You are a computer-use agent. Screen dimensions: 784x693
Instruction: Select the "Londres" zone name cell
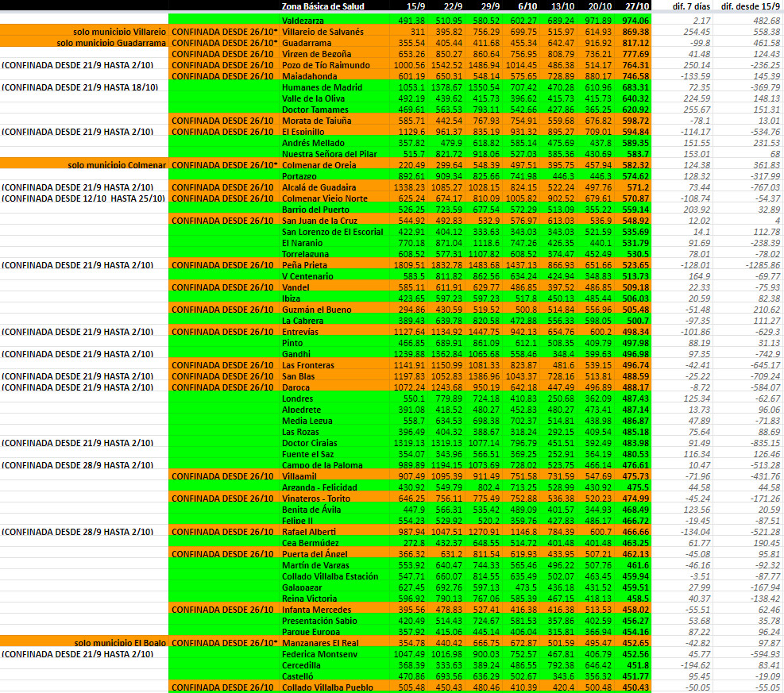point(298,398)
